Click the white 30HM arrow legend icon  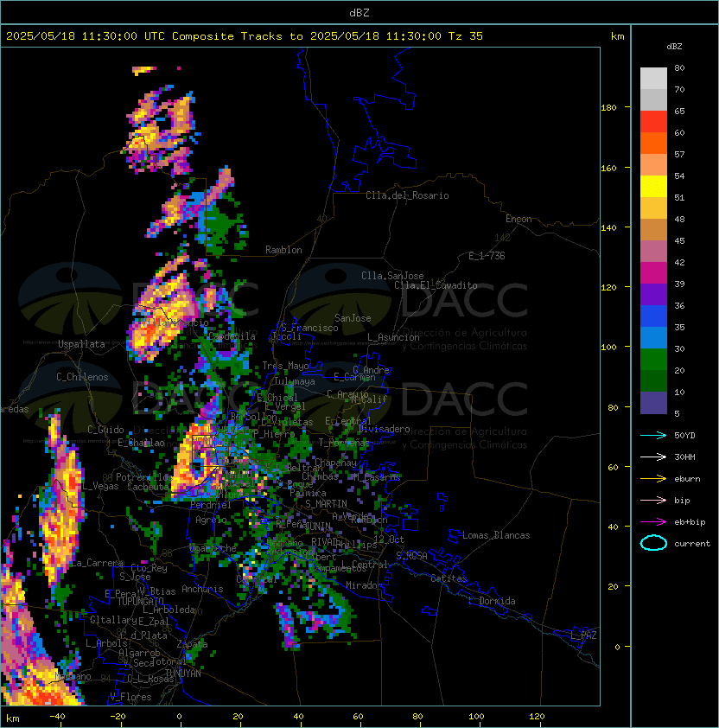point(653,457)
